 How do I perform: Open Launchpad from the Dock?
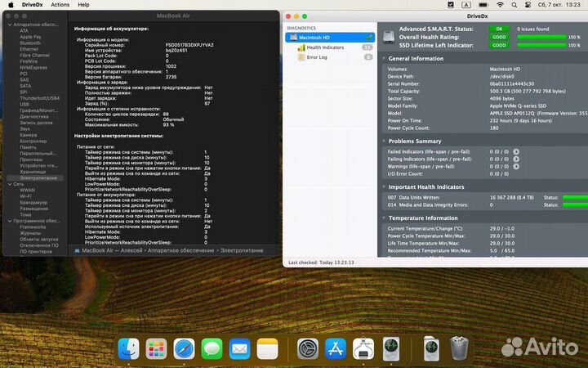click(156, 349)
